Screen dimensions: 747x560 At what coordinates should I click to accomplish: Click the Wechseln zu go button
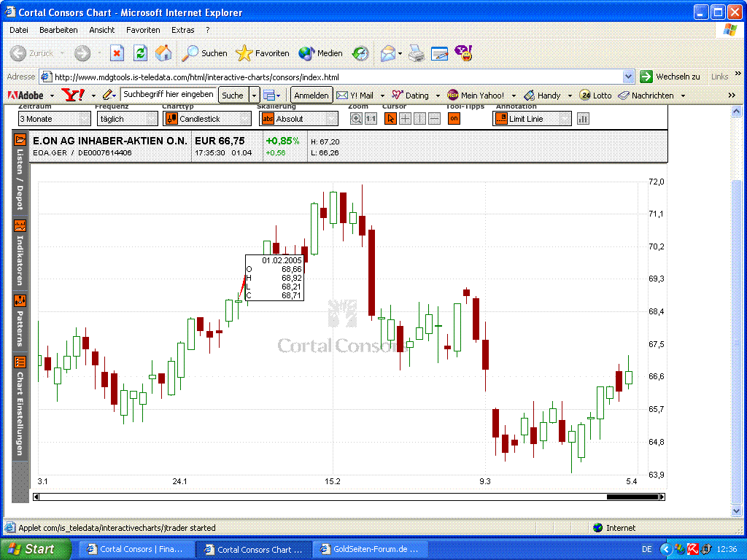pos(670,77)
